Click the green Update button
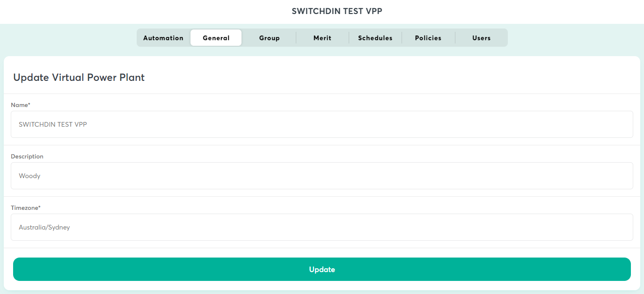The width and height of the screenshot is (644, 294). pos(322,269)
